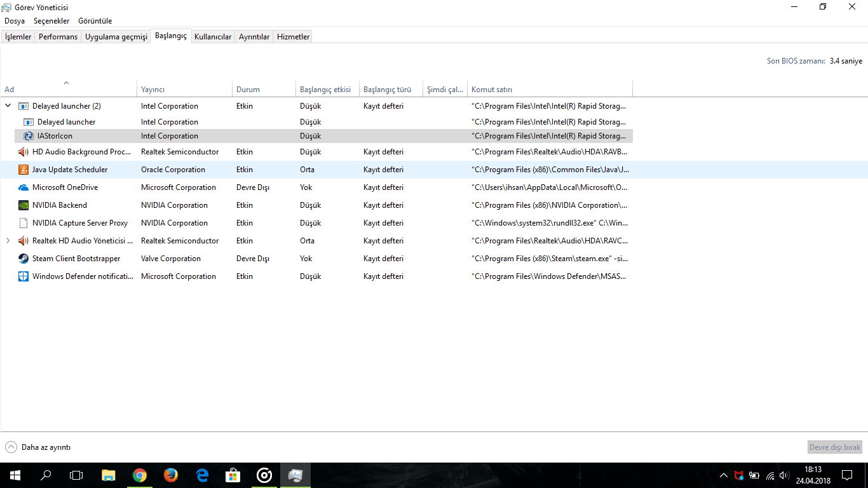Click Orta impact in Java Update row
Image resolution: width=868 pixels, height=488 pixels.
point(307,170)
